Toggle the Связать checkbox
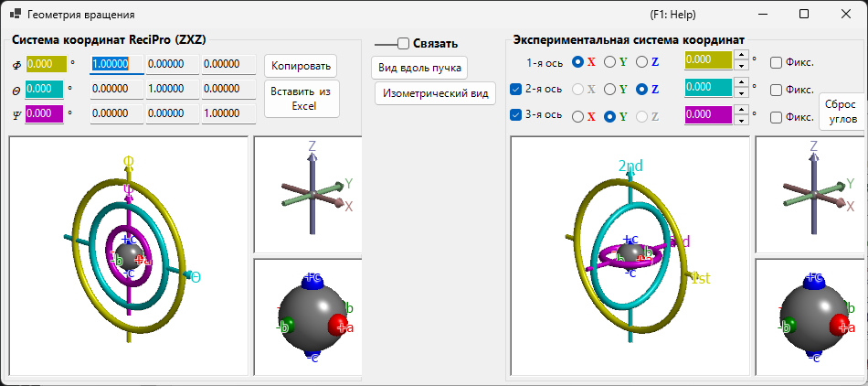868x386 pixels. [x=403, y=43]
